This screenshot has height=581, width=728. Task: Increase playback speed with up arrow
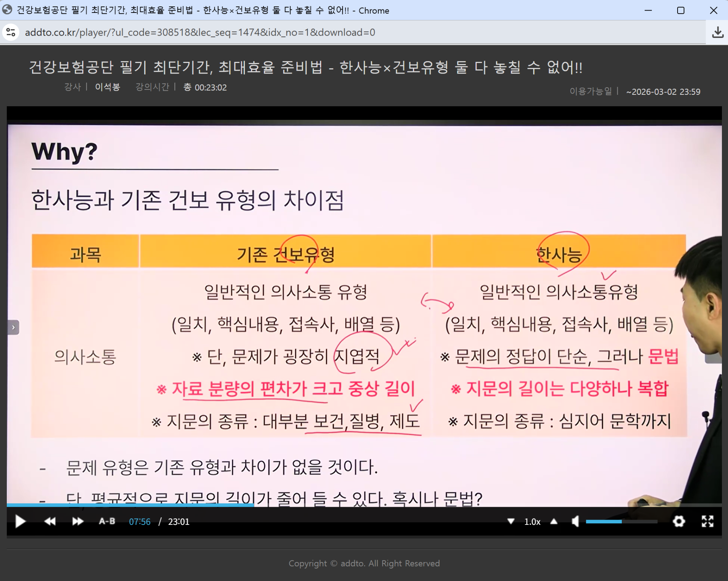click(554, 521)
